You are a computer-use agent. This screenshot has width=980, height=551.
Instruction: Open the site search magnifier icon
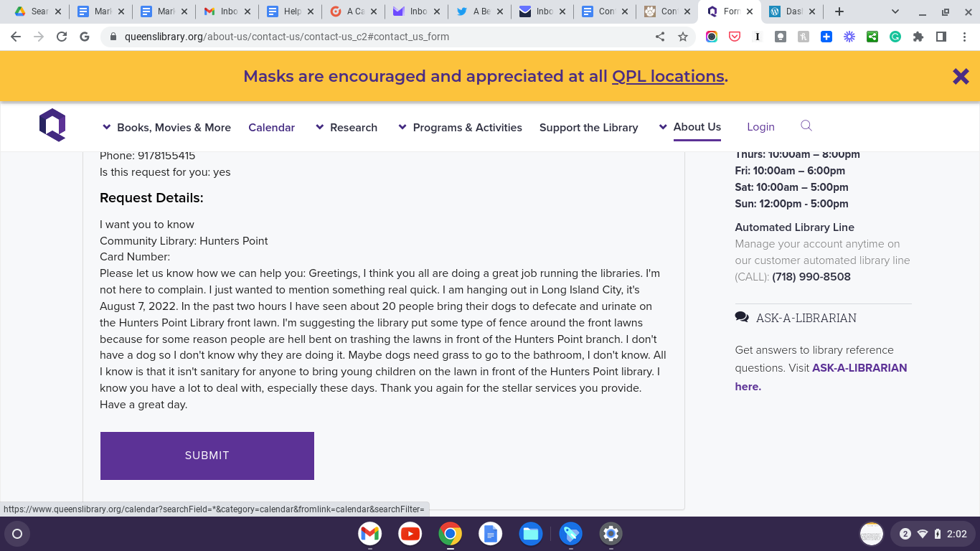806,126
